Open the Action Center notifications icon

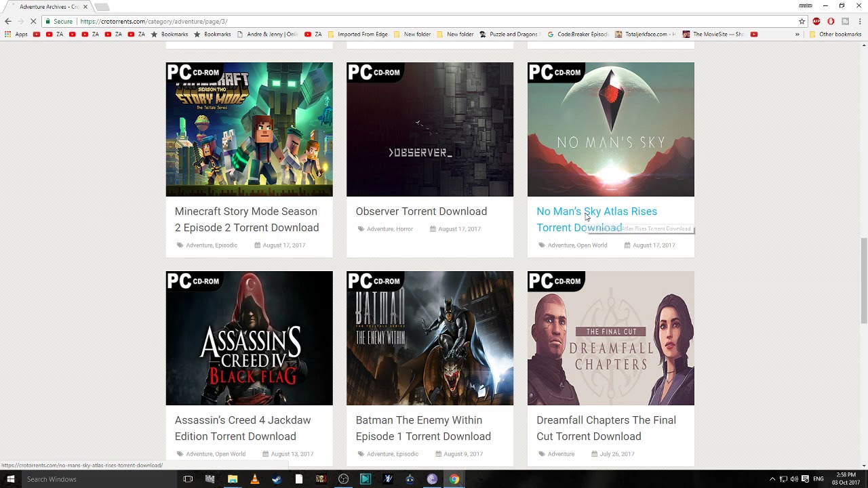[805, 479]
